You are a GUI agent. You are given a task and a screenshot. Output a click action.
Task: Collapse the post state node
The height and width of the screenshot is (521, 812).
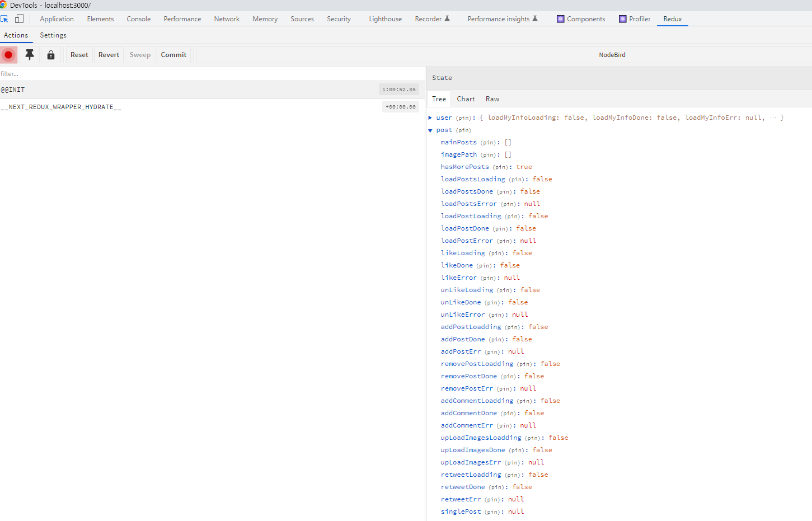(430, 130)
